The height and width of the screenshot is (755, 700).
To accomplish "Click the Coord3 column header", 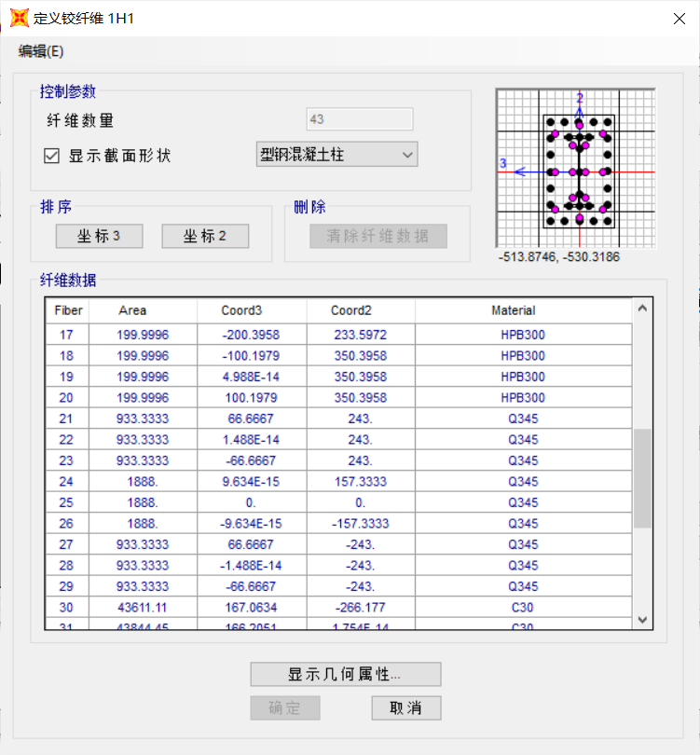I will 252,310.
